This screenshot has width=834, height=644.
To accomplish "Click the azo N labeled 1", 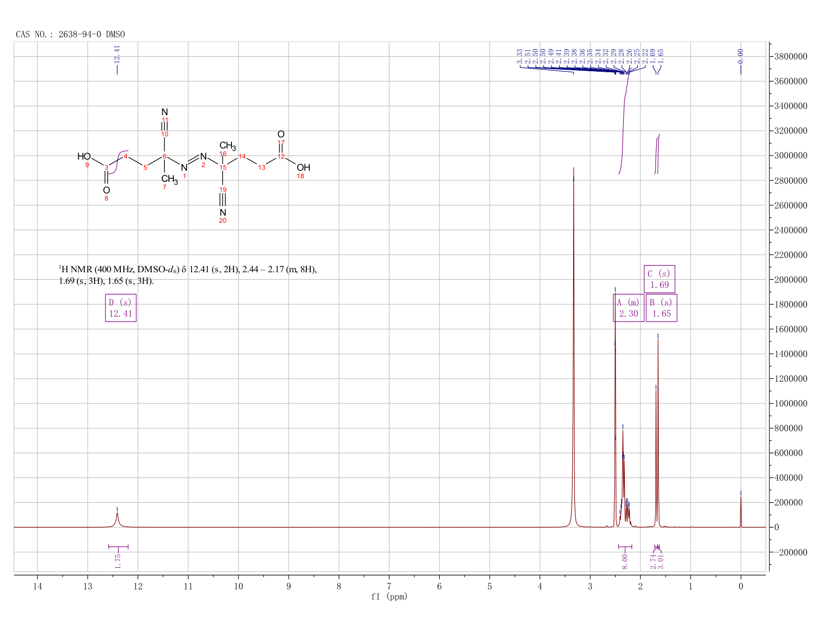I will [x=184, y=168].
